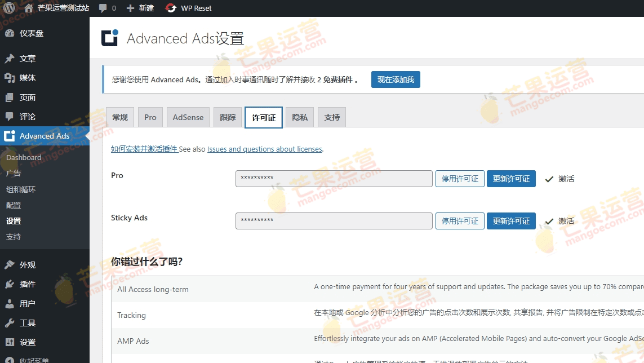644x363 pixels.
Task: Click the Pro license label
Action: [117, 175]
